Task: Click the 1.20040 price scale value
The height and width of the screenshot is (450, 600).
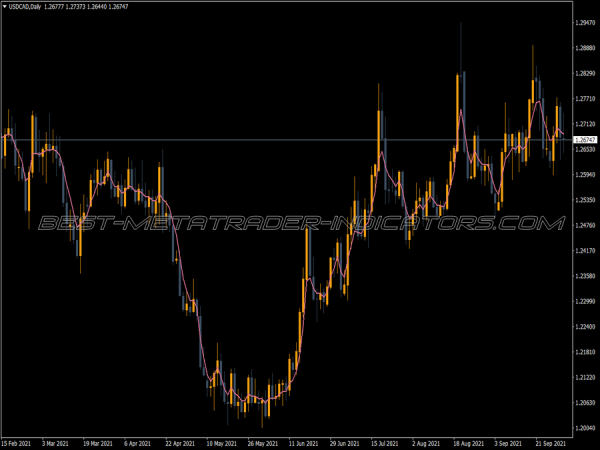Action: click(585, 428)
